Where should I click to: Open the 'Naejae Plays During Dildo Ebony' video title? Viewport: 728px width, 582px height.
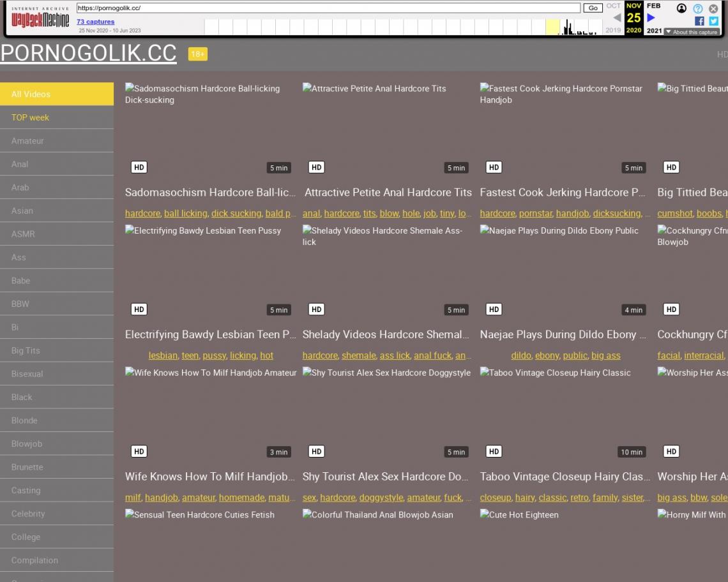point(563,334)
